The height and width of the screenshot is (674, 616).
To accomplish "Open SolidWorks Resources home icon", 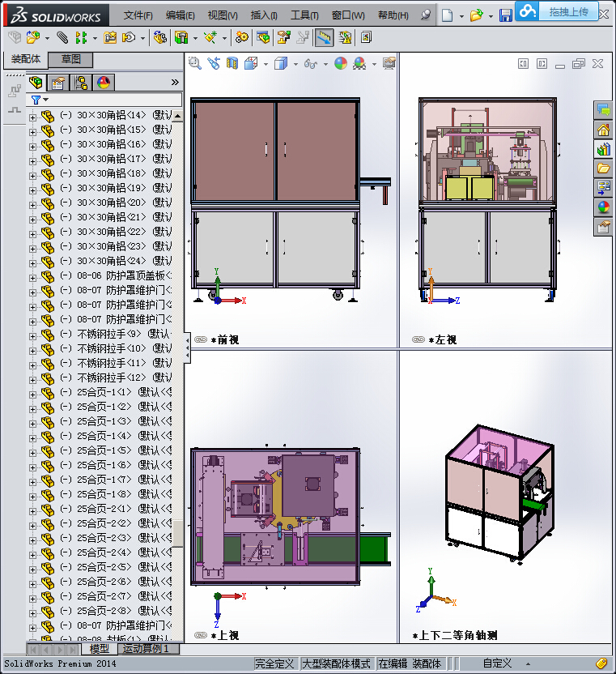I will [x=603, y=130].
